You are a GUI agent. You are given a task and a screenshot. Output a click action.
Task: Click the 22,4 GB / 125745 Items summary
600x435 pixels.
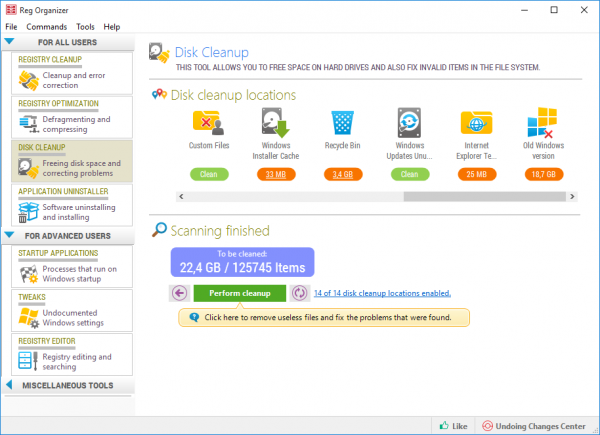[242, 262]
